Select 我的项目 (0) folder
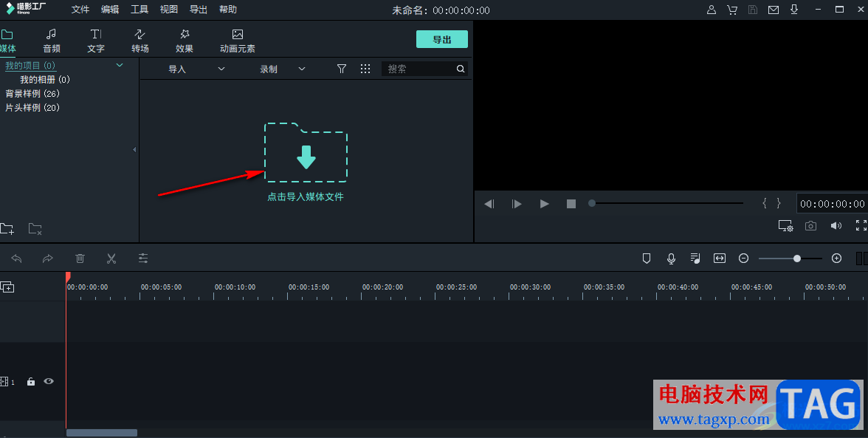 point(30,65)
